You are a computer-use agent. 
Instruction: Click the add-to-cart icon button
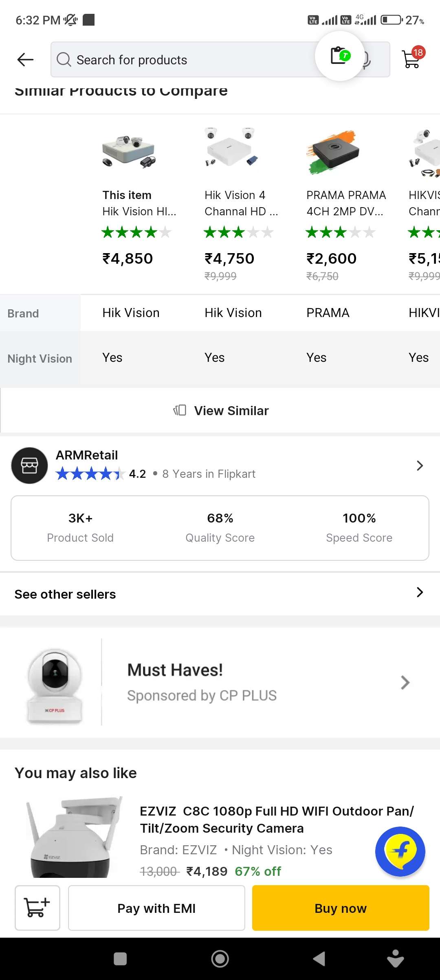[x=37, y=908]
